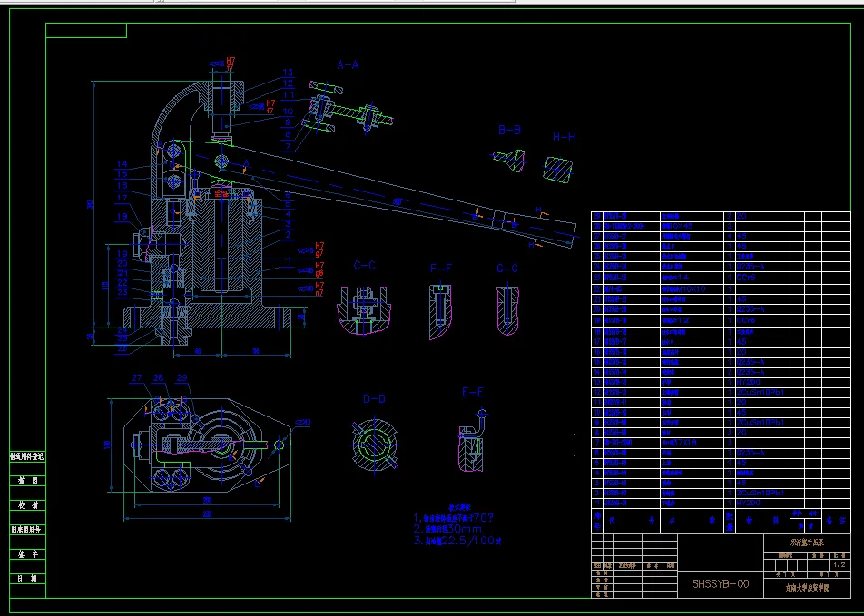Click the B-B section label
Screen dimensions: 864x616
tap(509, 130)
